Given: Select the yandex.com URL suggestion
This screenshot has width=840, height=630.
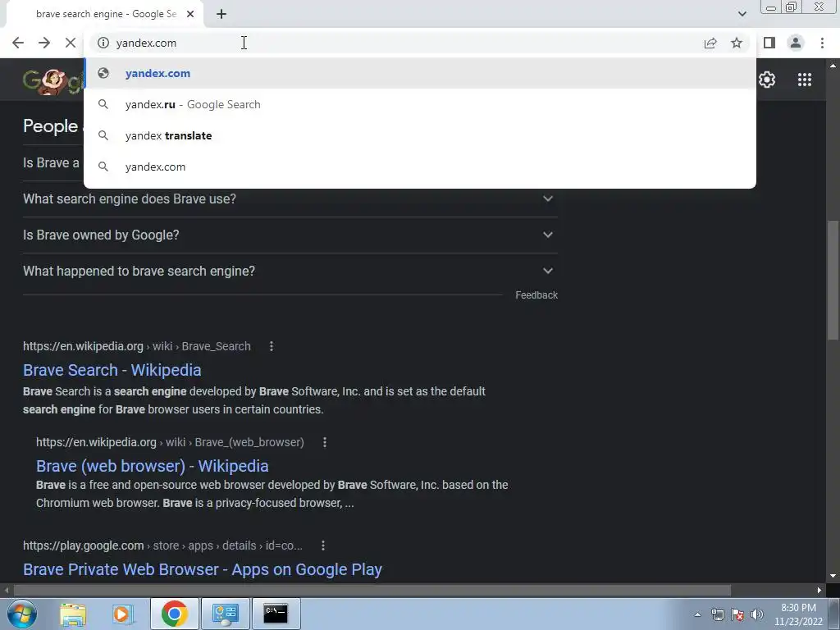Looking at the screenshot, I should tap(420, 73).
